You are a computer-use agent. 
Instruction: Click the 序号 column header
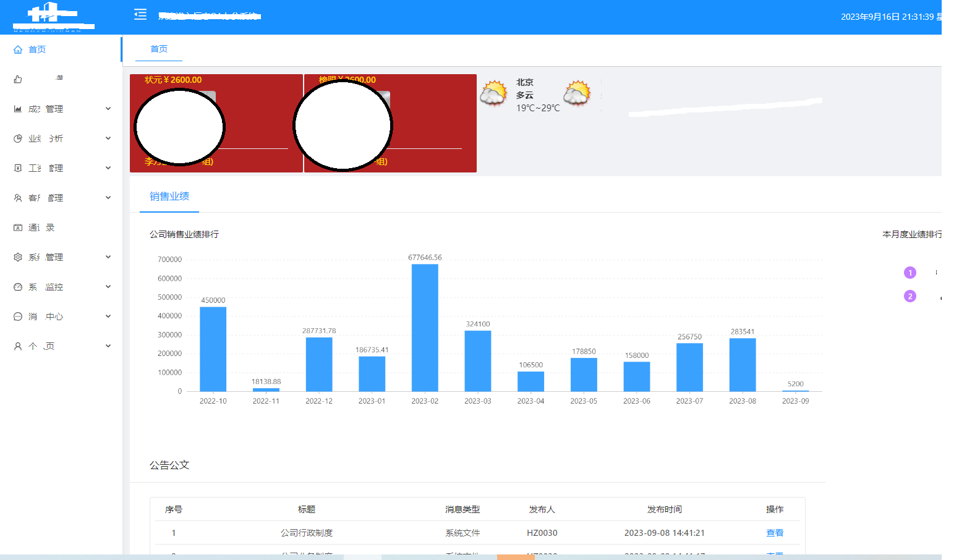click(174, 509)
